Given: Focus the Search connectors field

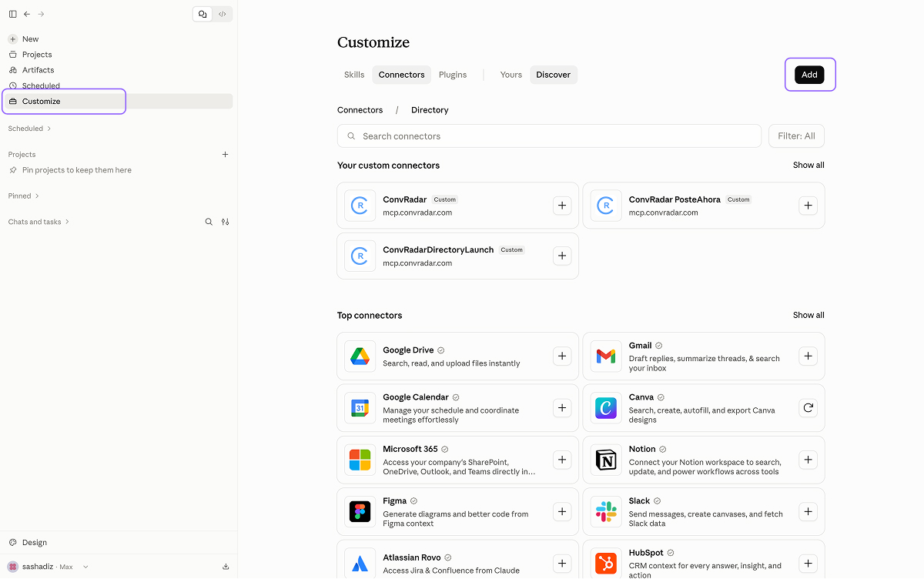Looking at the screenshot, I should tap(549, 136).
